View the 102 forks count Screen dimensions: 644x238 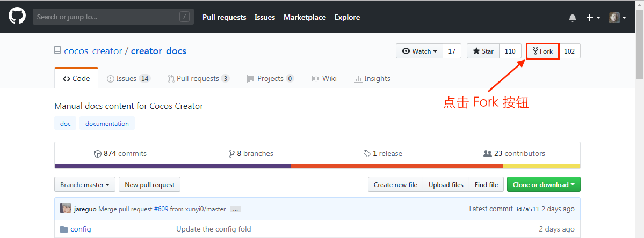pyautogui.click(x=569, y=51)
